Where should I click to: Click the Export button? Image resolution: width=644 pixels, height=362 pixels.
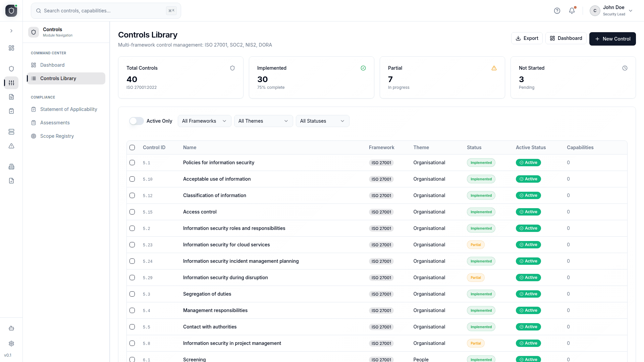[527, 38]
